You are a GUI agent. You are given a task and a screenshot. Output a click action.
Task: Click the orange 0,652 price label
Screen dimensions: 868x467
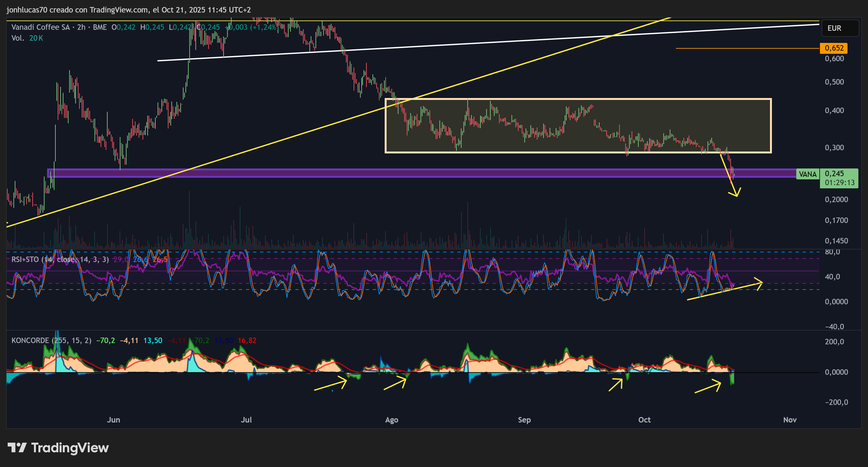pos(834,48)
